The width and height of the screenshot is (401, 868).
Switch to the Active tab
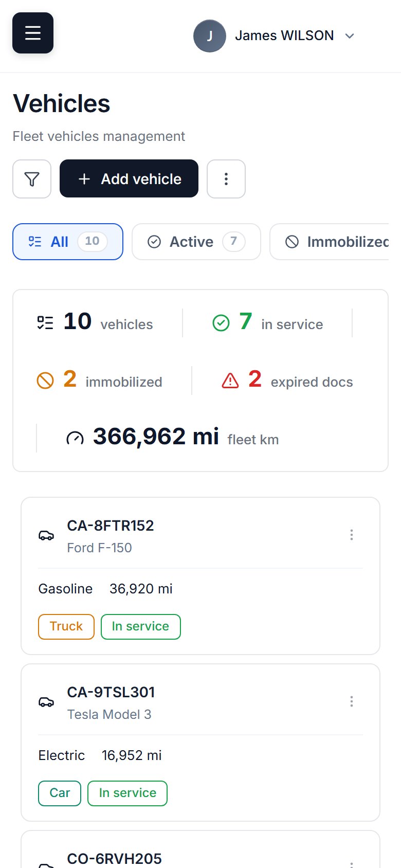[x=196, y=242]
